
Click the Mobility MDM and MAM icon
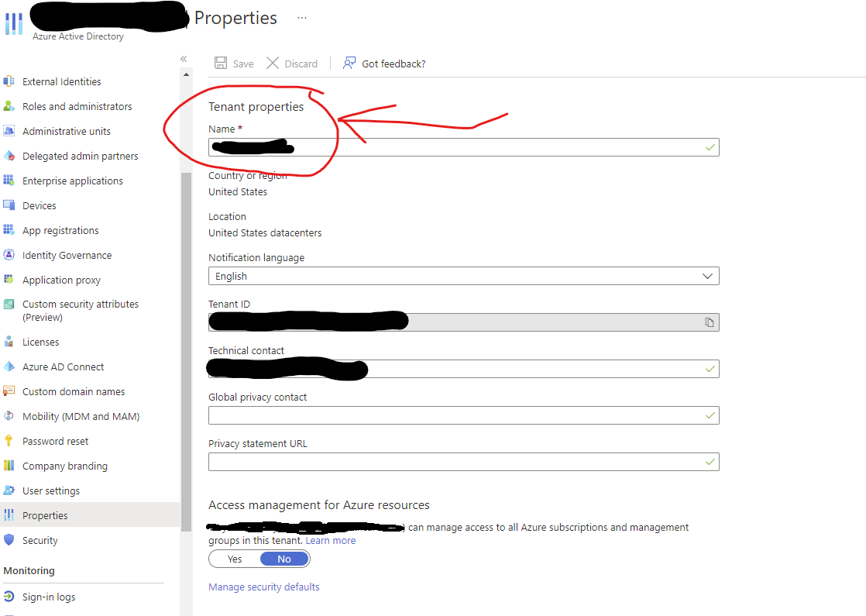coord(9,416)
